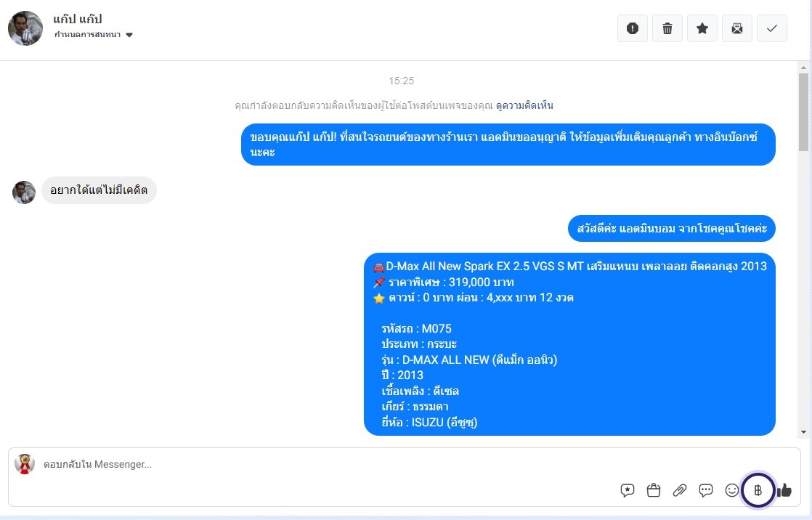Image resolution: width=812 pixels, height=520 pixels.
Task: Attach a file with the paperclip icon
Action: (x=679, y=490)
